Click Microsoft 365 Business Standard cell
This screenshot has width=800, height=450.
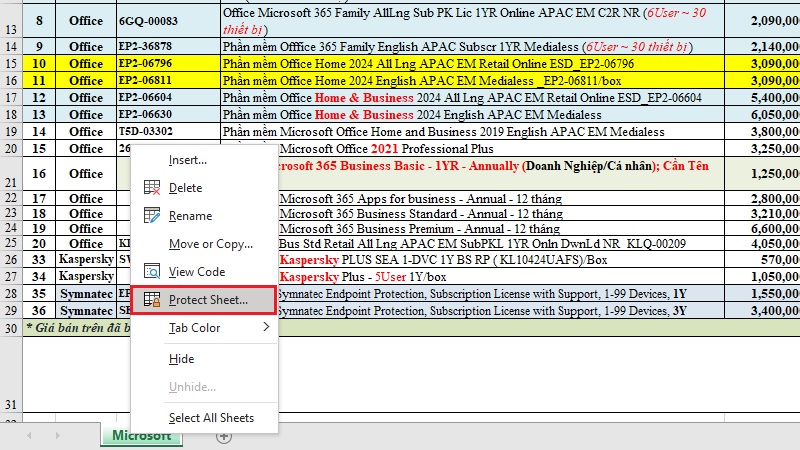(x=501, y=213)
